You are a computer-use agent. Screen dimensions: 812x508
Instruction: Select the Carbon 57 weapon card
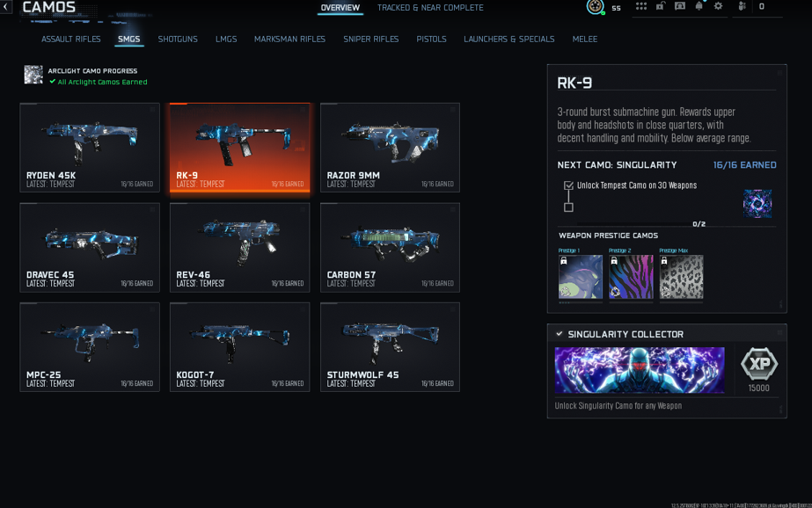[x=390, y=247]
